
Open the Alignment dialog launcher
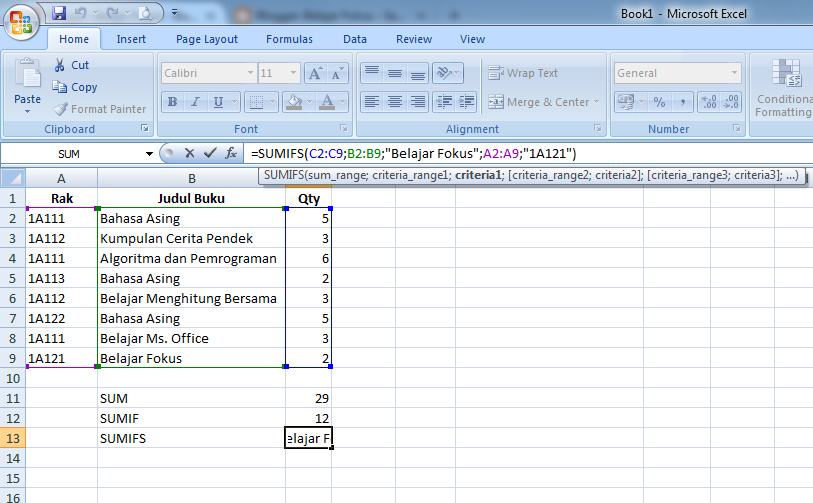tap(597, 128)
